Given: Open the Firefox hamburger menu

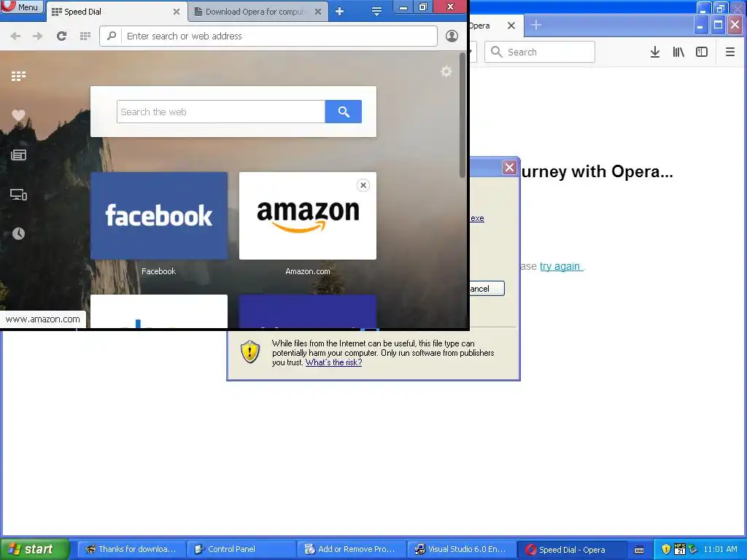Looking at the screenshot, I should [x=729, y=52].
